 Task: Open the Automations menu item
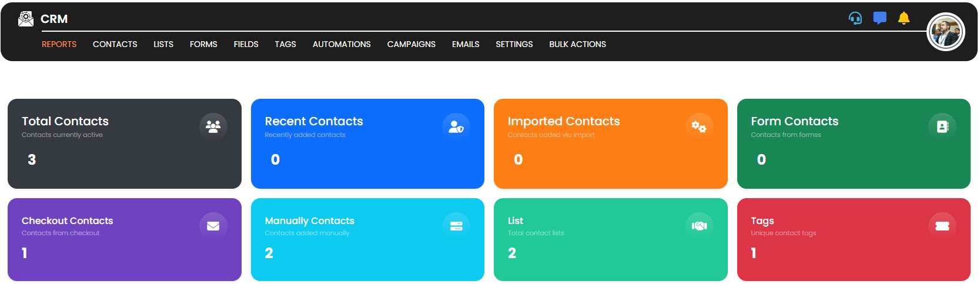click(342, 44)
